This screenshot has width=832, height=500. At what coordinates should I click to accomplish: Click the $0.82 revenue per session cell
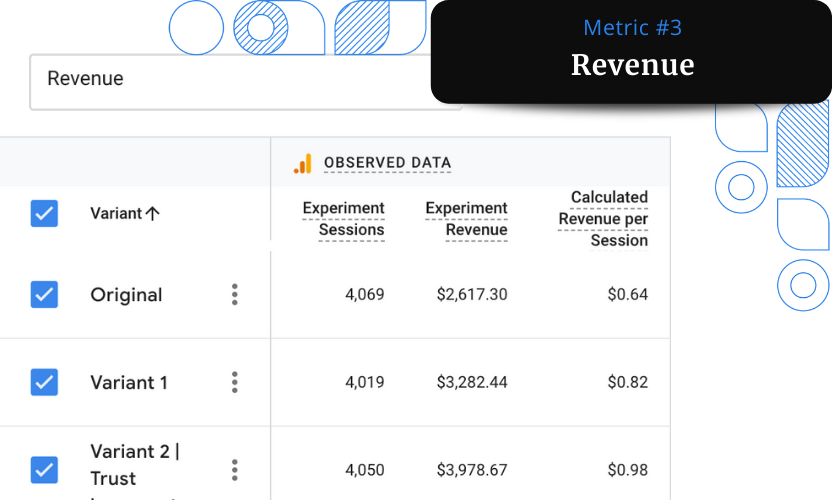628,382
